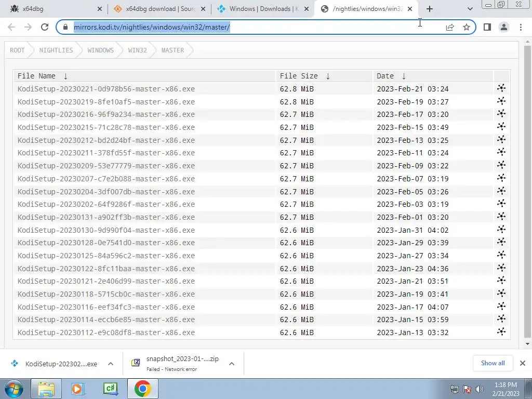The height and width of the screenshot is (399, 532).
Task: Open Chrome three-dot menu
Action: (521, 27)
